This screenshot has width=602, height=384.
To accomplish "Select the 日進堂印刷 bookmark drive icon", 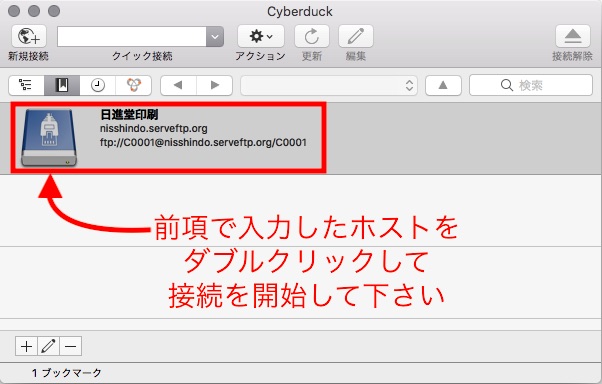I will pyautogui.click(x=49, y=137).
